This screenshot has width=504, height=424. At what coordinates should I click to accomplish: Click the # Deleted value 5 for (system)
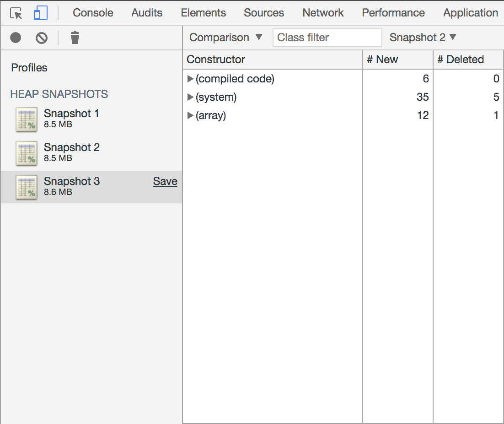click(x=496, y=97)
